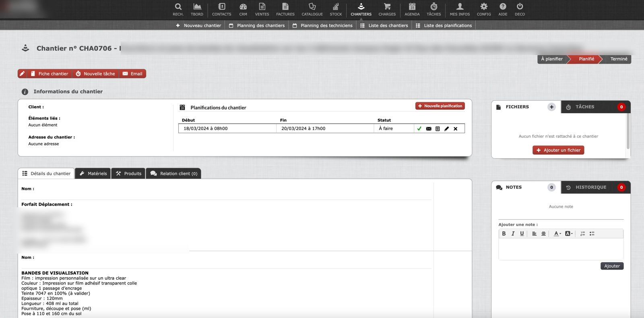Open the CONFIG gear settings
644x318 pixels.
[484, 10]
